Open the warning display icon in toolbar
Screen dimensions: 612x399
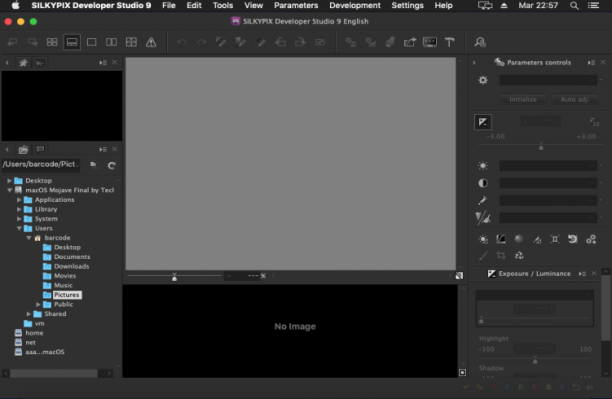coord(151,42)
